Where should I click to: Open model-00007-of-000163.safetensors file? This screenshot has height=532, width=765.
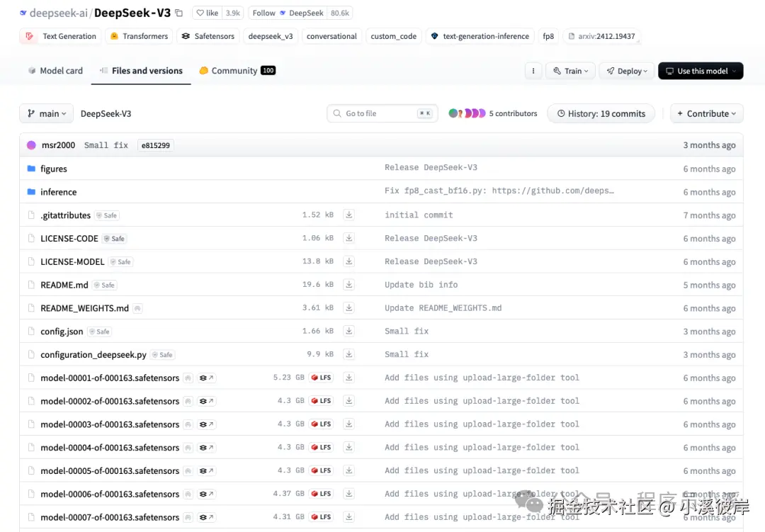(x=110, y=517)
